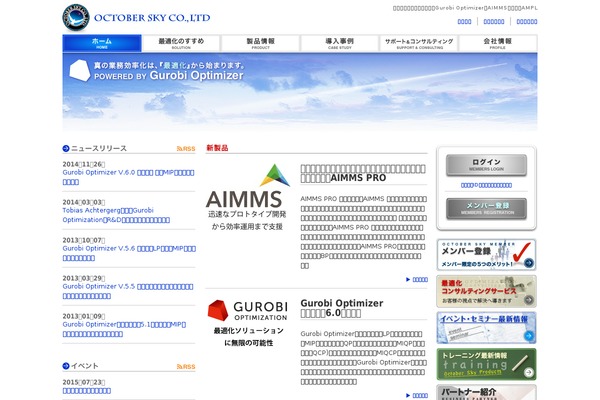Open the 製品情報 PRODUCT tab
The width and height of the screenshot is (600, 400).
coord(261,43)
